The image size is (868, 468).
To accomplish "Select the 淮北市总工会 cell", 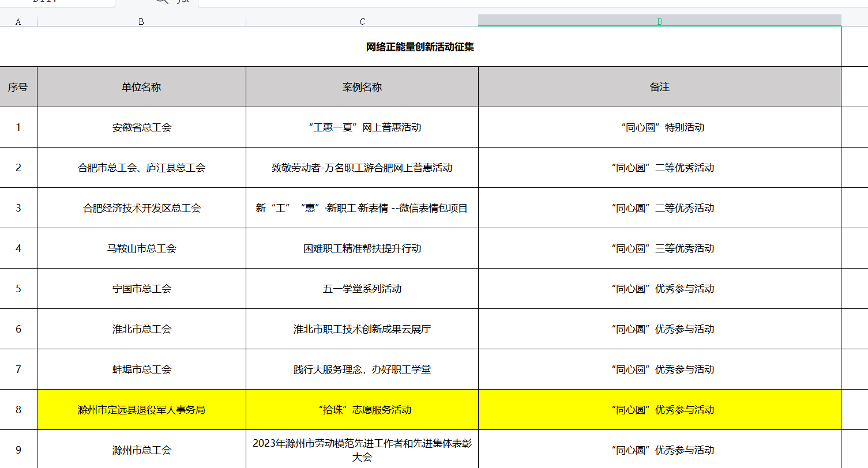I will point(141,329).
